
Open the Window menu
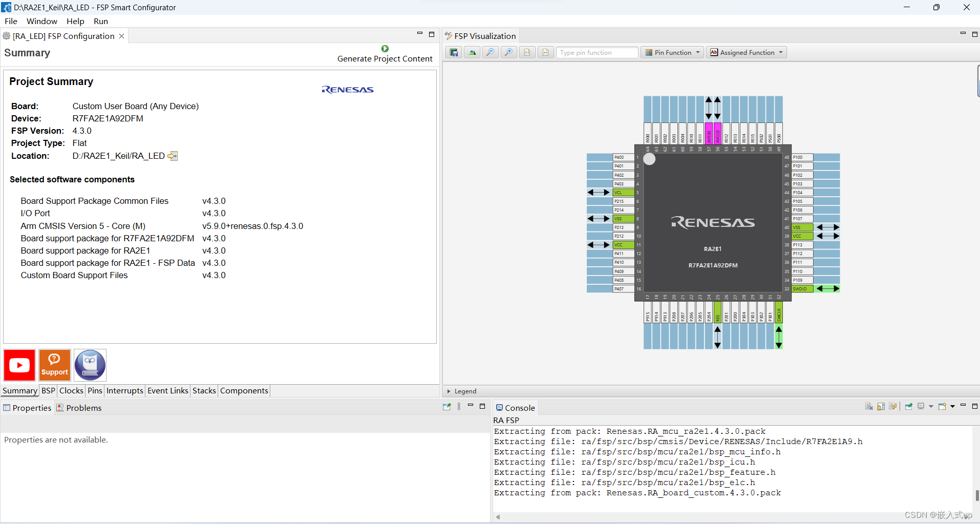(x=42, y=22)
